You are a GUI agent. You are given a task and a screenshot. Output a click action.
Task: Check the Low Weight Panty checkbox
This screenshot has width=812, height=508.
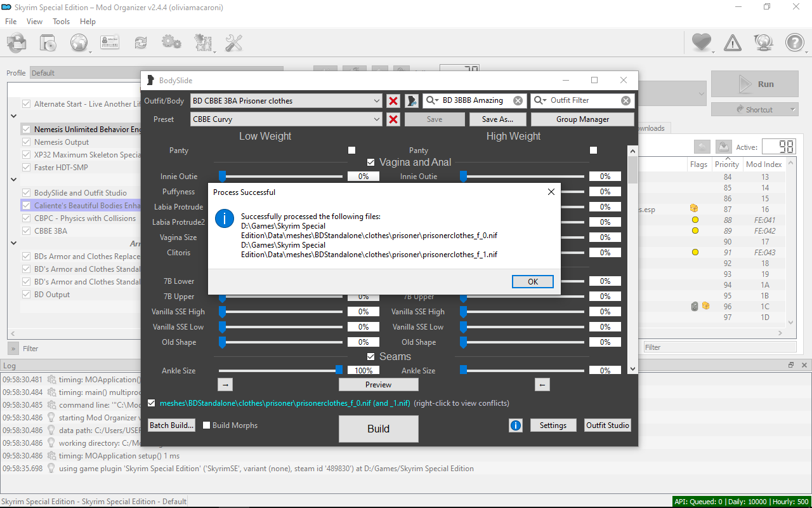351,150
